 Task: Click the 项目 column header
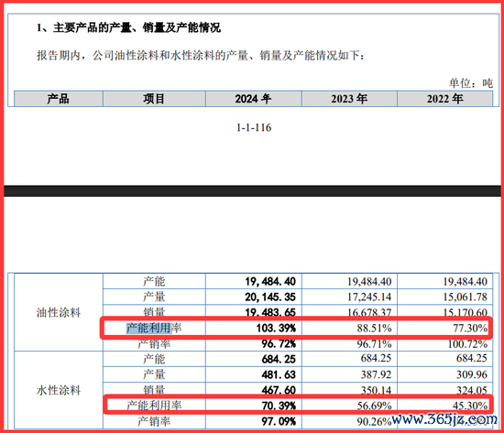coord(154,99)
